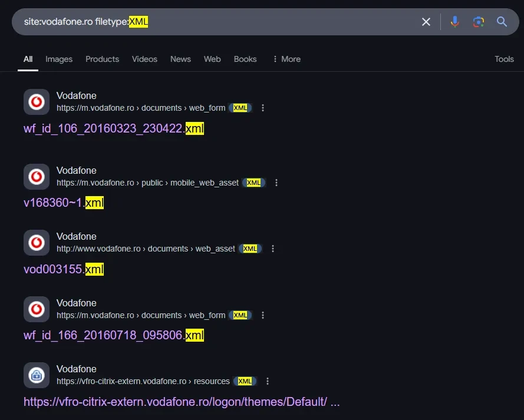Viewport: 524px width, 420px height.
Task: Open three-dot menu for vod003155 result
Action: [273, 249]
